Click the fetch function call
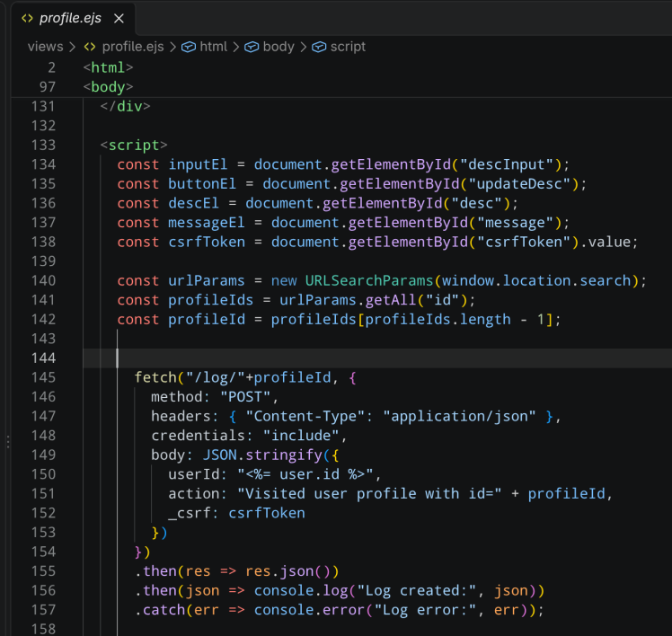The height and width of the screenshot is (636, 672). click(155, 377)
